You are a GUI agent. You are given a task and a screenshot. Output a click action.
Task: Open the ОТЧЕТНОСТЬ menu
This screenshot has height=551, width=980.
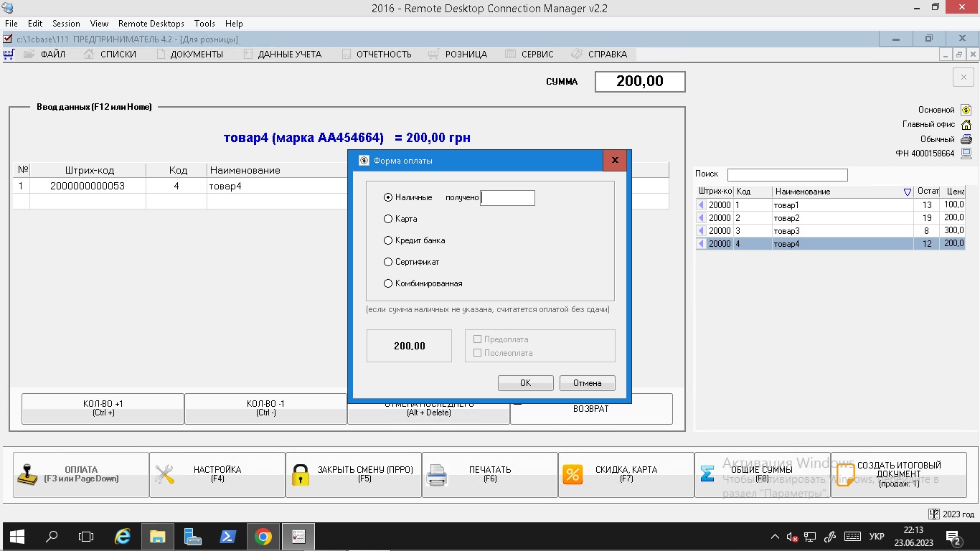384,54
